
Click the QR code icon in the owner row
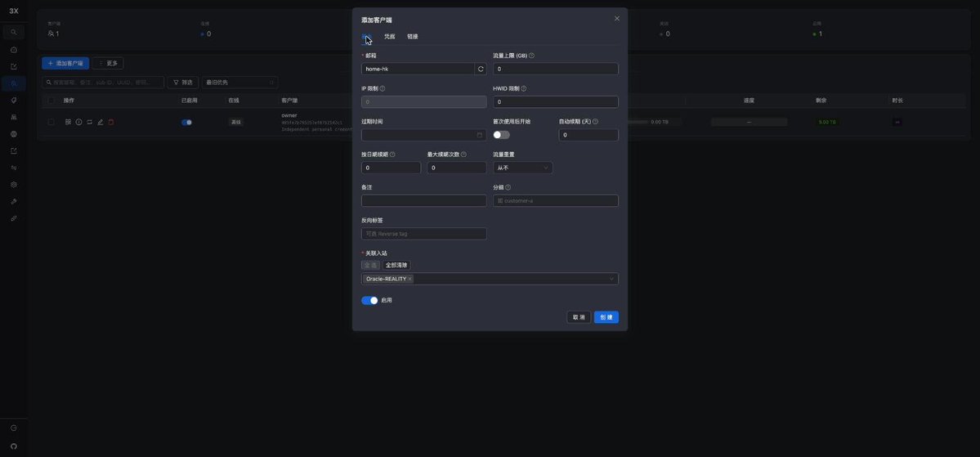(68, 122)
